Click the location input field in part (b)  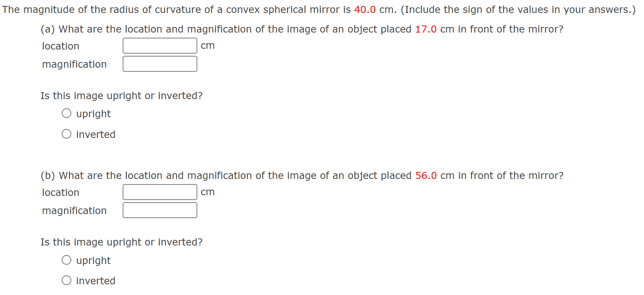(x=160, y=191)
